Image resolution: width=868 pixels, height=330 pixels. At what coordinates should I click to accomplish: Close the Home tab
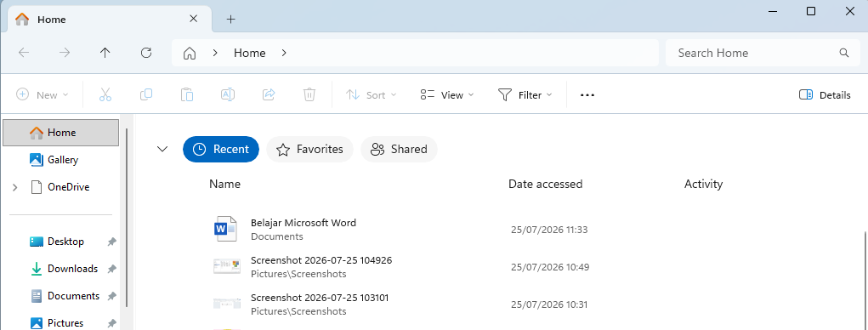(x=193, y=19)
